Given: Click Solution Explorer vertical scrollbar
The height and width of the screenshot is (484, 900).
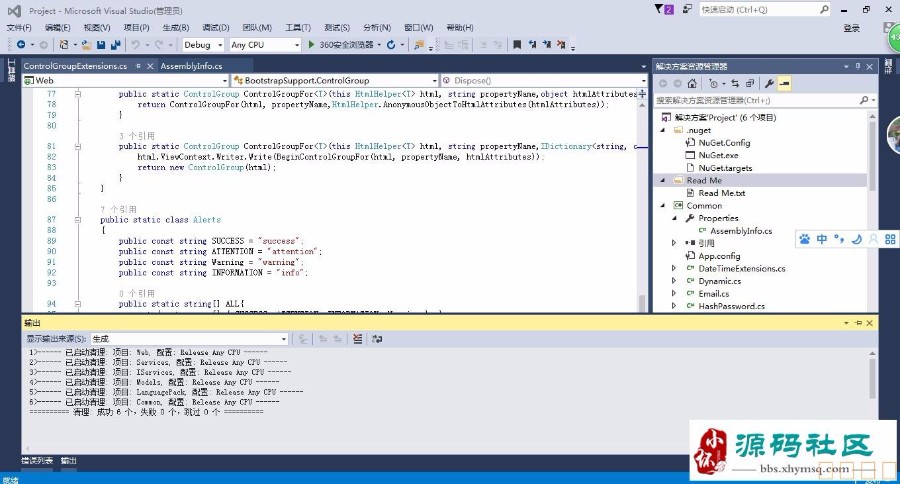Looking at the screenshot, I should pos(872,155).
